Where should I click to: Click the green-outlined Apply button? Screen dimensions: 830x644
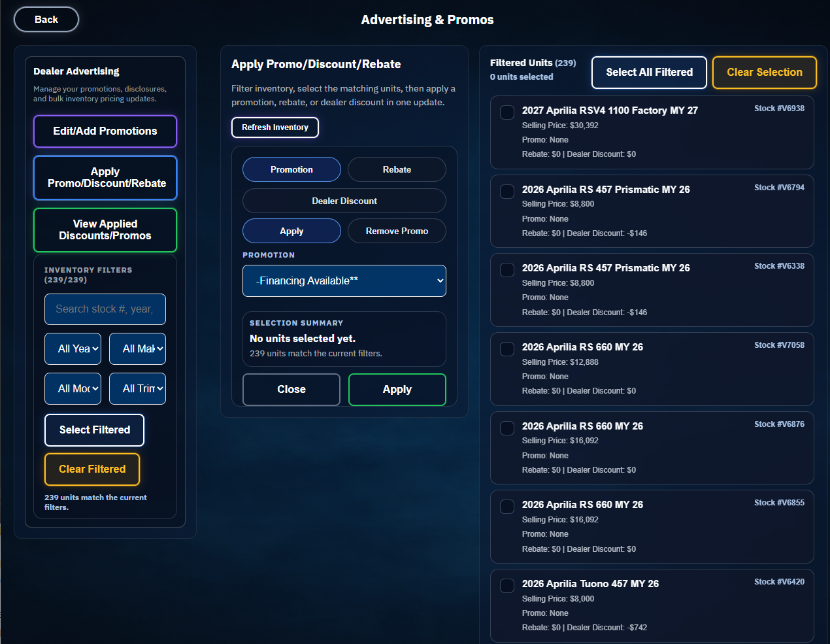tap(397, 390)
